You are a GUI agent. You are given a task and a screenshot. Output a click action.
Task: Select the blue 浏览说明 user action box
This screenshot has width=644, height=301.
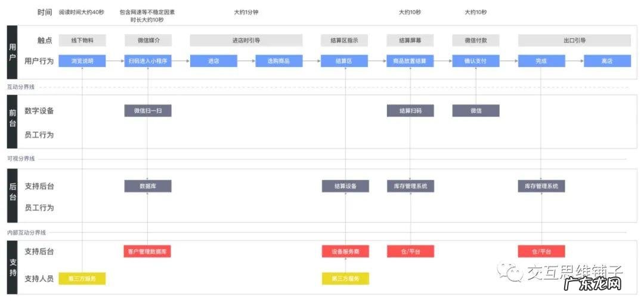point(82,61)
